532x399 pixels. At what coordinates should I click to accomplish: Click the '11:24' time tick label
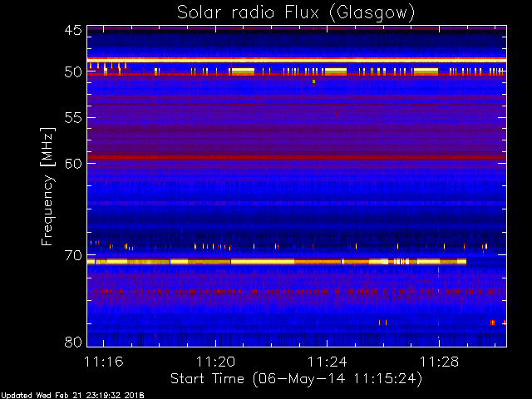327,362
